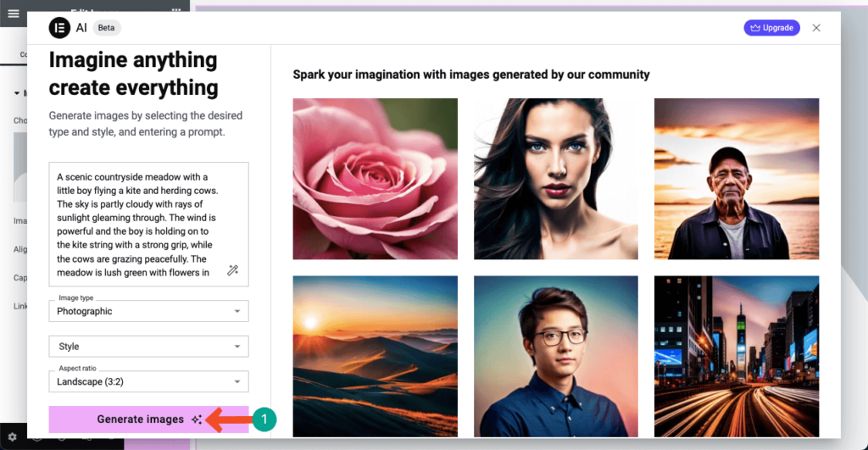Open the Style dropdown
868x450 pixels.
148,347
